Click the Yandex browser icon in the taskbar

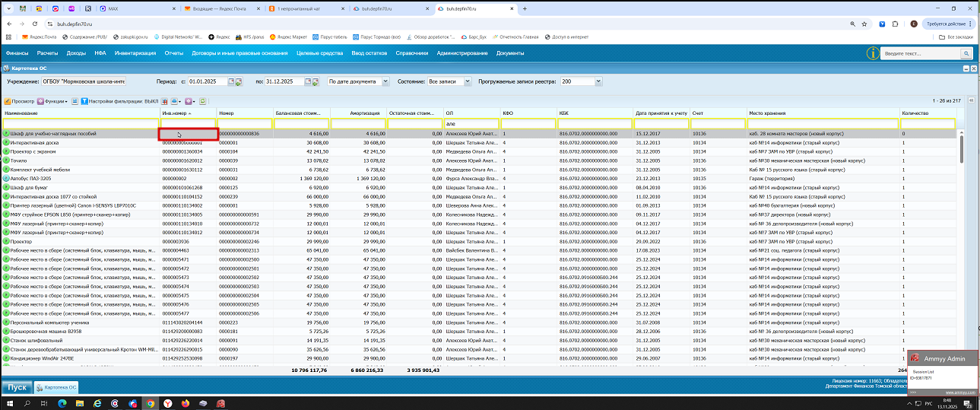click(168, 403)
